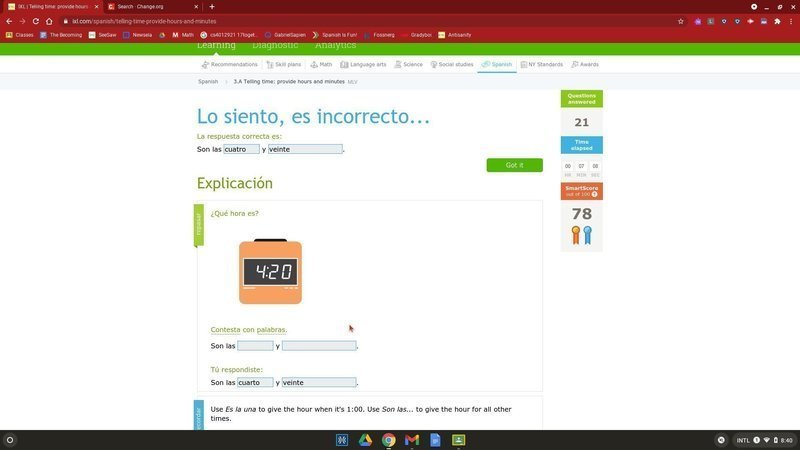Viewport: 800px width, 450px height.
Task: Click the Spanish breadcrumb link
Action: (x=208, y=81)
